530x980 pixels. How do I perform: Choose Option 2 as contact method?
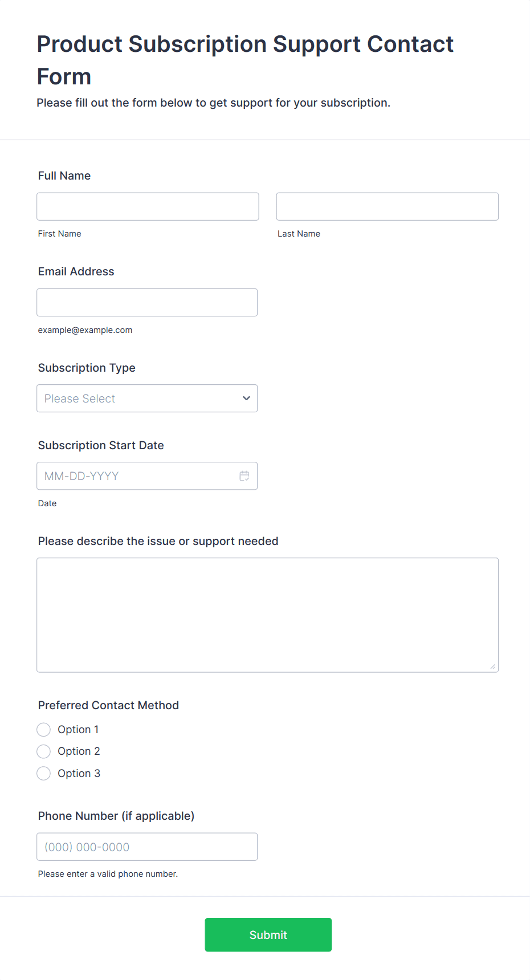(x=44, y=751)
